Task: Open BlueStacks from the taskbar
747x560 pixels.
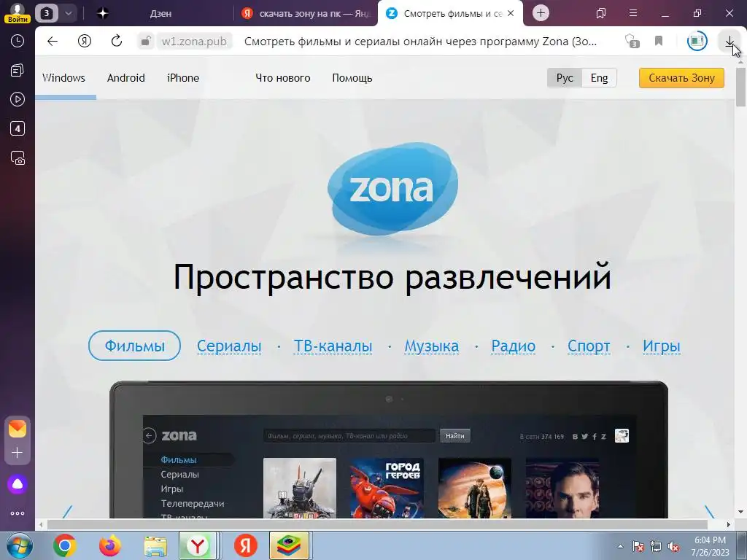Action: point(289,545)
